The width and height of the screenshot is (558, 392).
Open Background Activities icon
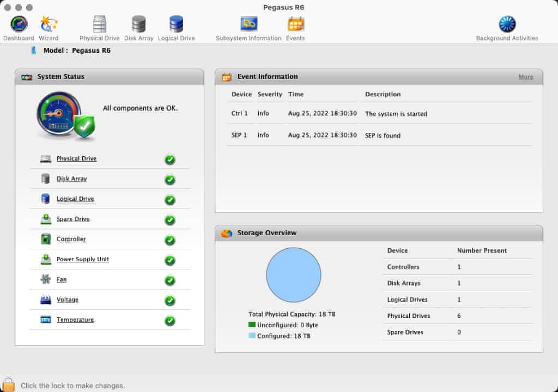pos(507,24)
